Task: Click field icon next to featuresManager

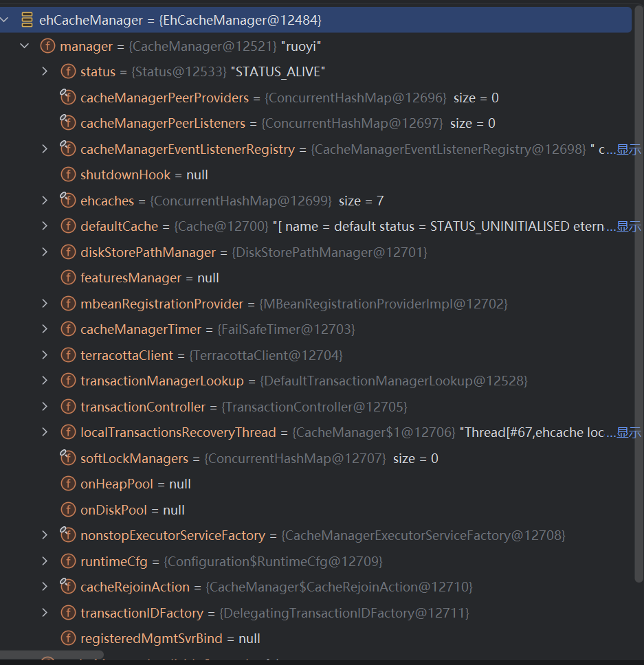Action: tap(68, 278)
